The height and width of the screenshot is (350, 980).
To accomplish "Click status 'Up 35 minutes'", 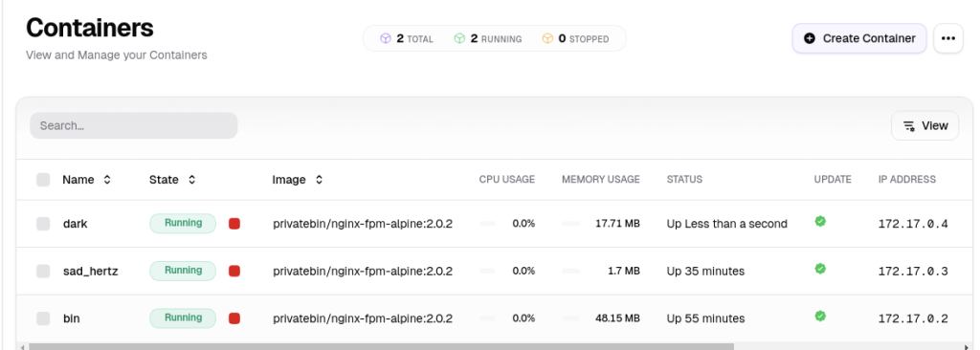I will pyautogui.click(x=705, y=272).
